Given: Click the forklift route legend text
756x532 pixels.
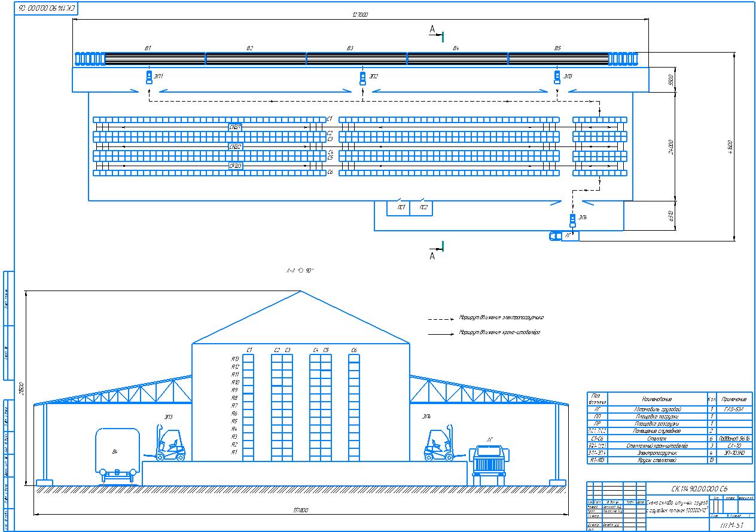Looking at the screenshot, I should (501, 318).
